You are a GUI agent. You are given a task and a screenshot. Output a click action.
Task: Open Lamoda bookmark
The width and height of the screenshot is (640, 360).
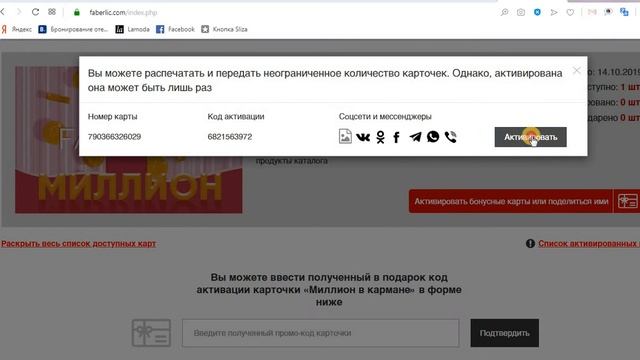(x=132, y=29)
